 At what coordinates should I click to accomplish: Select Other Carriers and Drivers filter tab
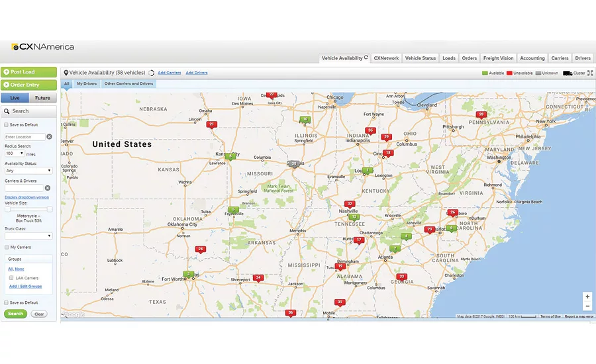coord(128,83)
